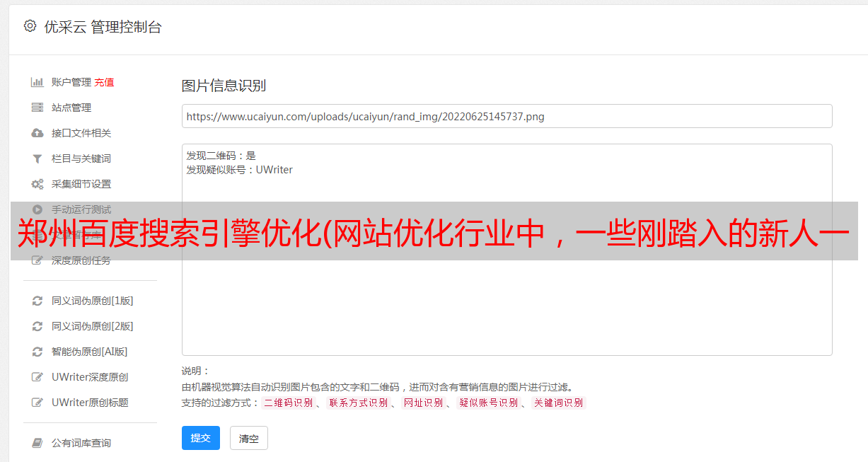Image resolution: width=868 pixels, height=462 pixels.
Task: Click the 疑似账号识别 tag
Action: (488, 403)
